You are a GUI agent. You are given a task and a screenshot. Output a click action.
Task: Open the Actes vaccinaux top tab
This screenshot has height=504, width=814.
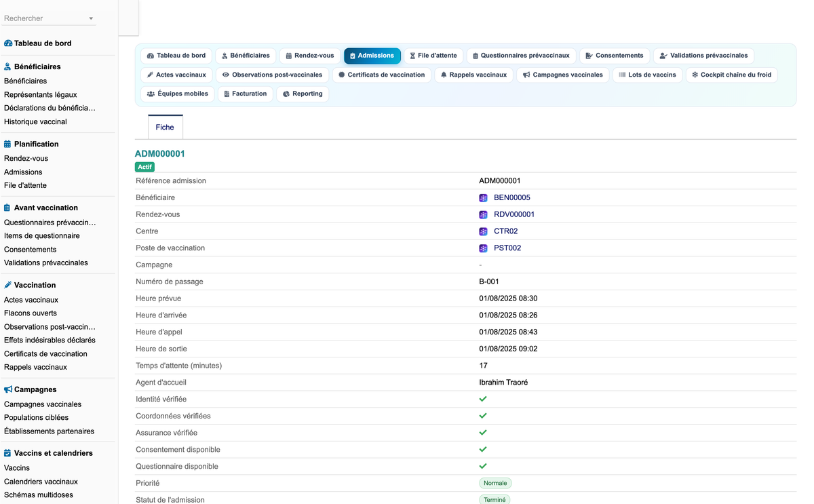(x=177, y=75)
